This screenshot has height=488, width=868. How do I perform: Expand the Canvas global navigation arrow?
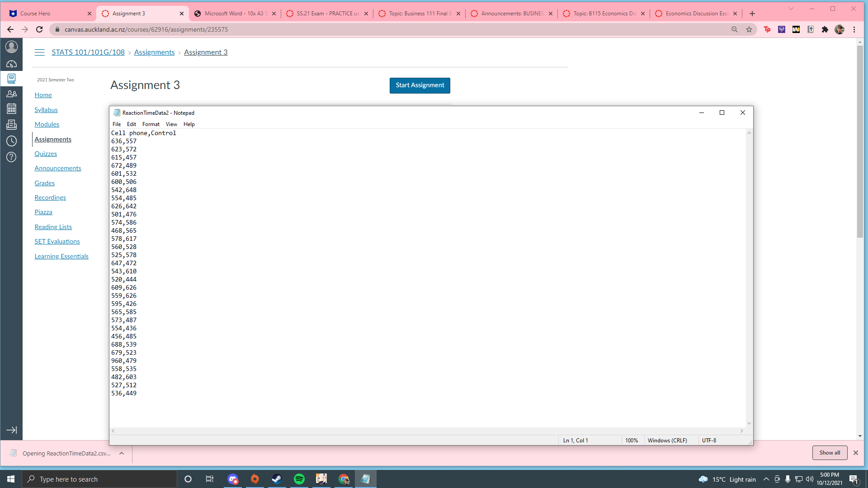click(11, 430)
